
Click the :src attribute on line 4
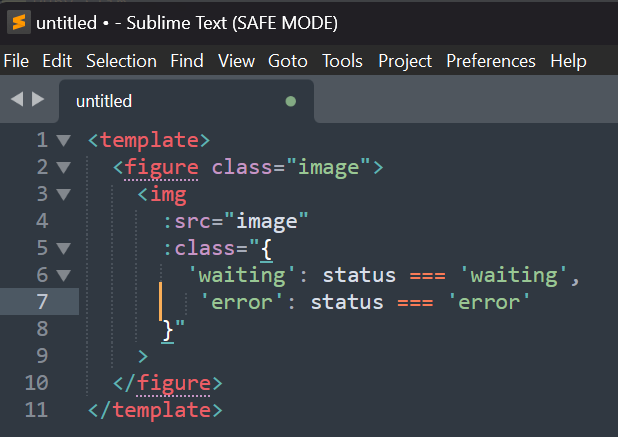click(x=187, y=221)
